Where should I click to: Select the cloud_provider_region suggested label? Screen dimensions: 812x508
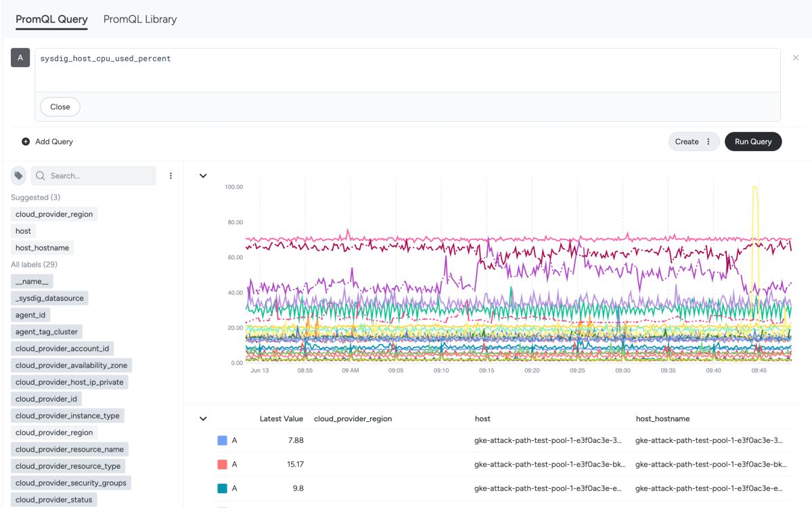click(x=54, y=214)
